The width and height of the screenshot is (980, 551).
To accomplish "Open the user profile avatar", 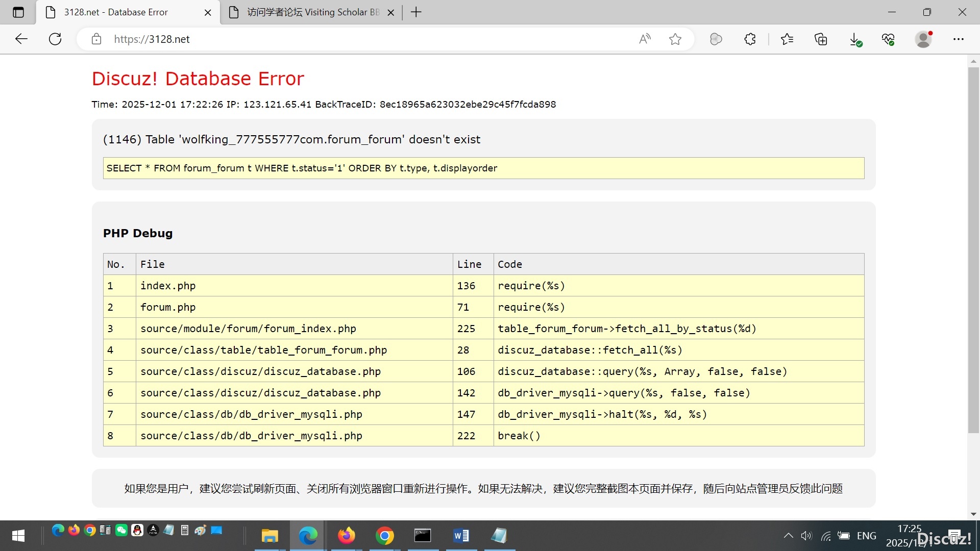I will (923, 39).
